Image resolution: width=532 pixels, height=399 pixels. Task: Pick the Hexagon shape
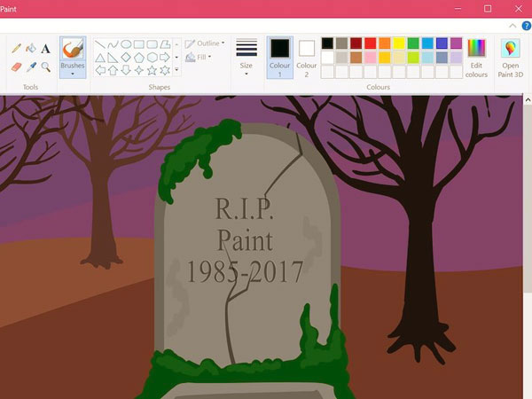tap(152, 58)
